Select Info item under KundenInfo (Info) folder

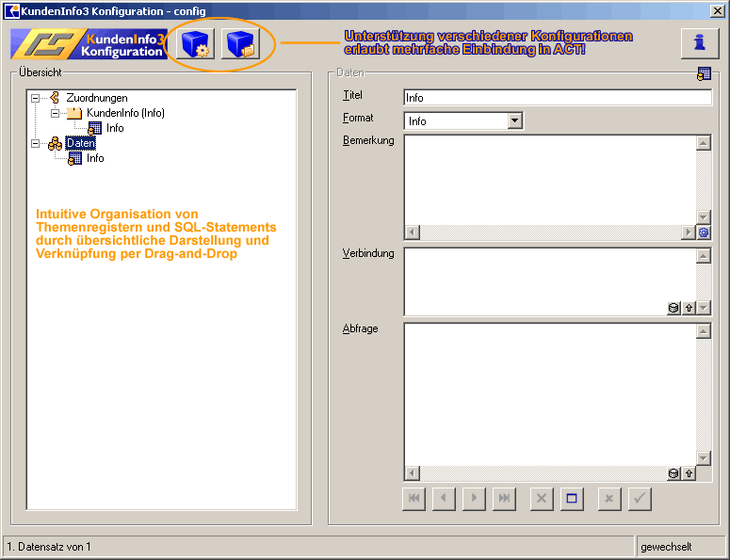tap(114, 128)
